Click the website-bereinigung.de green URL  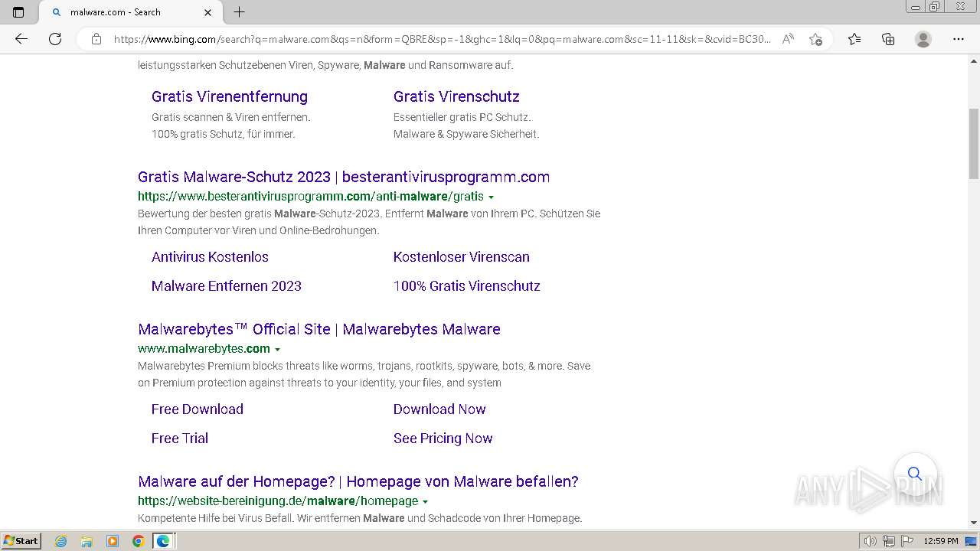coord(278,500)
